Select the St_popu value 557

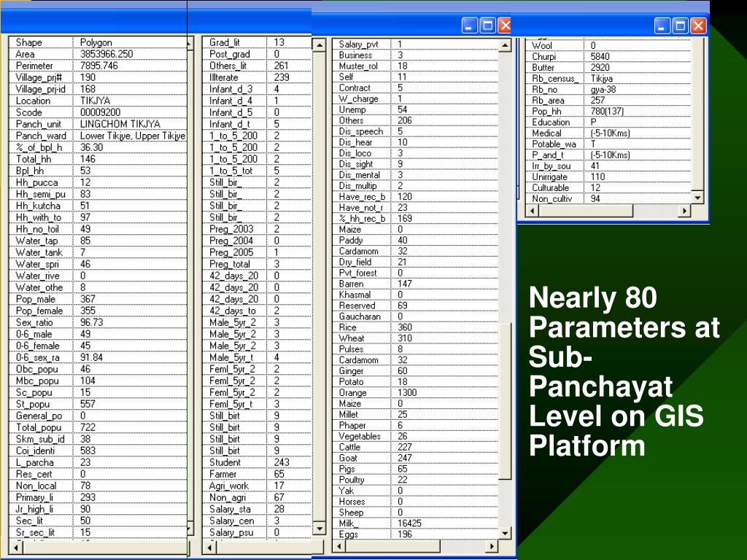tap(88, 404)
